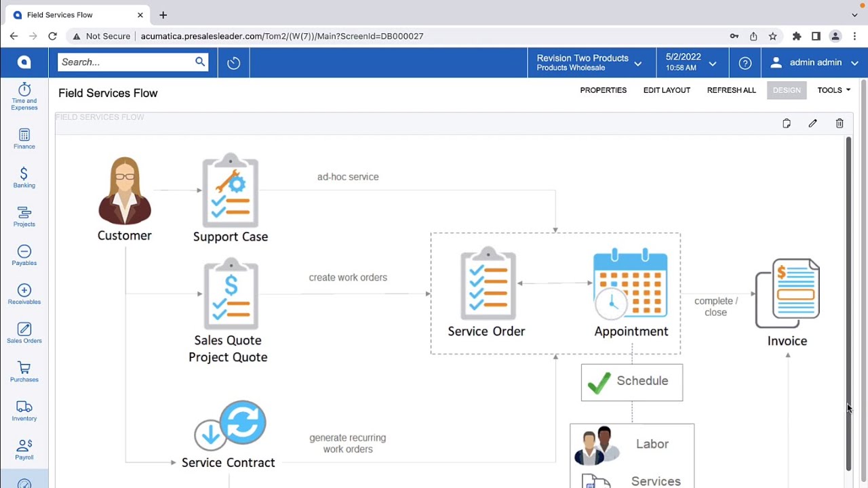The height and width of the screenshot is (488, 868).
Task: Click the complete / close label
Action: pos(716,306)
